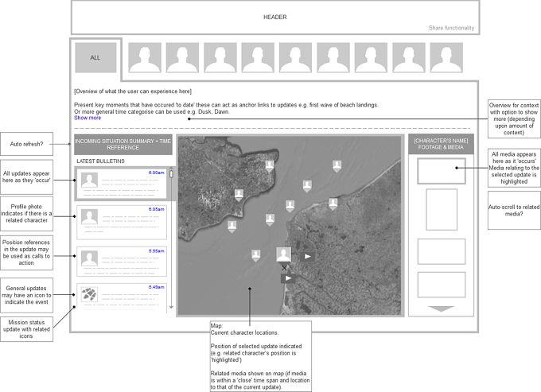Click the scrollbar down arrow in the bulletins list
Viewport: 541px width, 392px height.
coord(171,306)
